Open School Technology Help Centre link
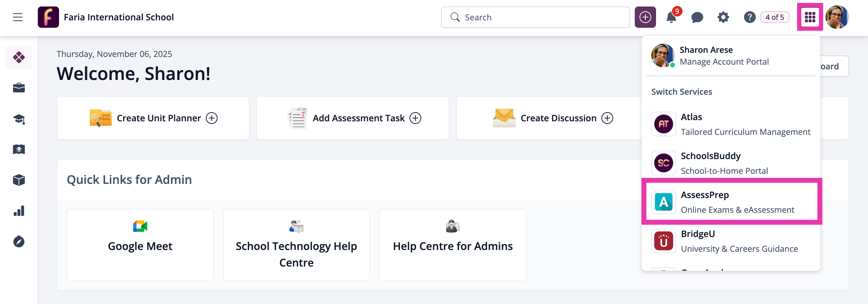The height and width of the screenshot is (304, 868). (x=296, y=245)
